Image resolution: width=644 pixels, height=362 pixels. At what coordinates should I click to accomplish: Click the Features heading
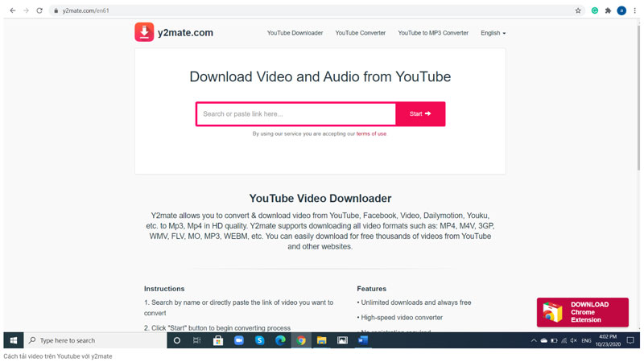pos(371,289)
